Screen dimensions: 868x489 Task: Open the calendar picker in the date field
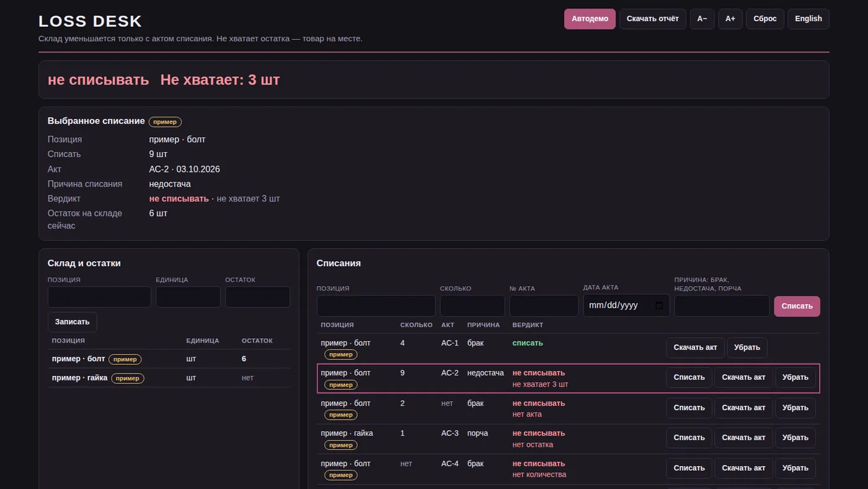click(x=658, y=305)
